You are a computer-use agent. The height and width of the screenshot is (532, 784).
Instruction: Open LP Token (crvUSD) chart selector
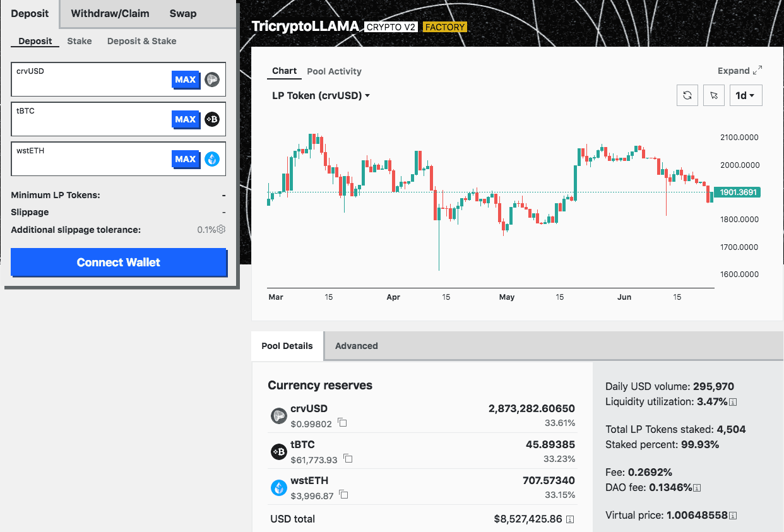pos(321,96)
